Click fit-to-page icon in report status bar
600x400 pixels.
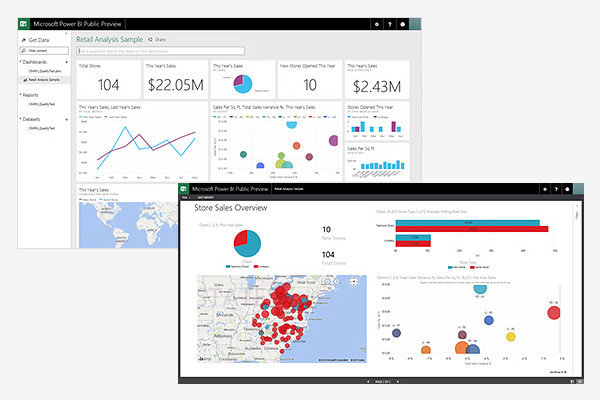[x=572, y=382]
